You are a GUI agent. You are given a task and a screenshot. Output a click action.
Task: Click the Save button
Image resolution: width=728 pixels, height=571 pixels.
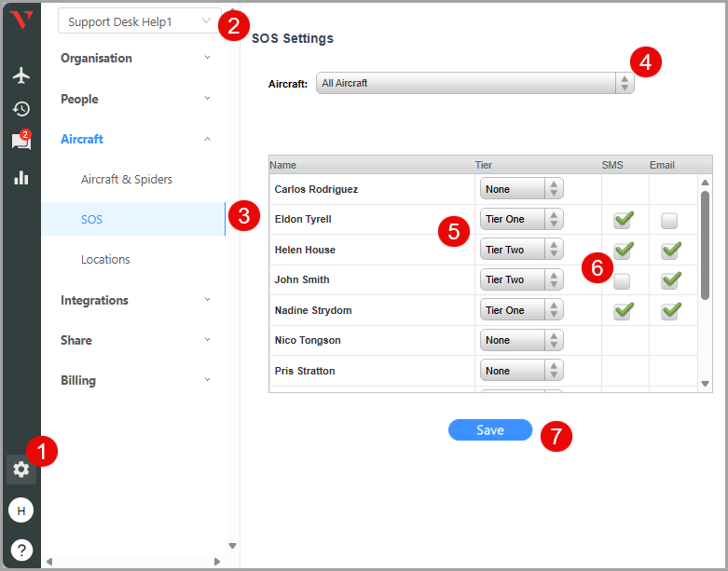click(x=489, y=430)
